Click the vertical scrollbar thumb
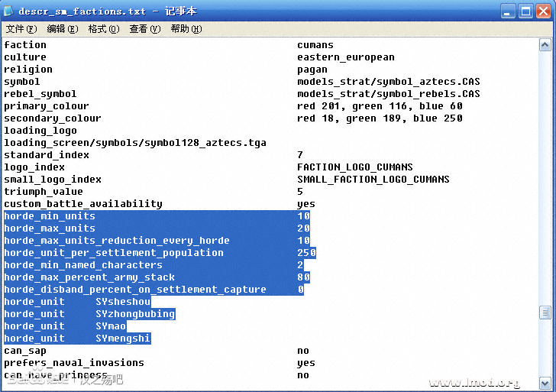The width and height of the screenshot is (556, 392). pyautogui.click(x=545, y=313)
